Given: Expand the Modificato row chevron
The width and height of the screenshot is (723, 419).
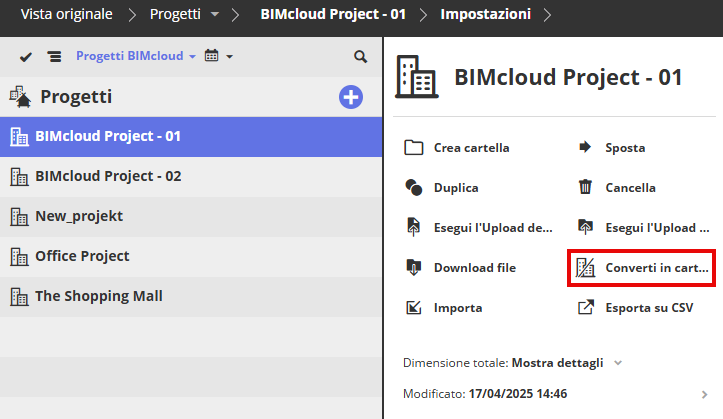Looking at the screenshot, I should [704, 394].
